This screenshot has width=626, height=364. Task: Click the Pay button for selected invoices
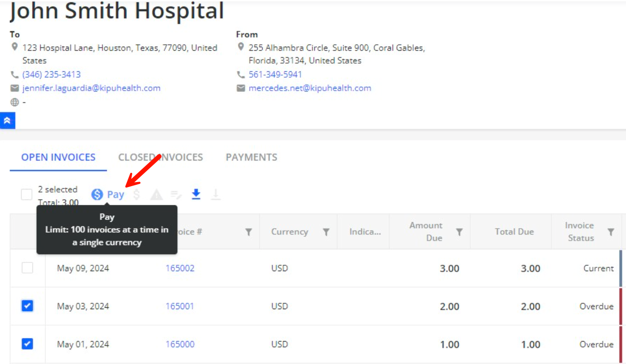108,194
